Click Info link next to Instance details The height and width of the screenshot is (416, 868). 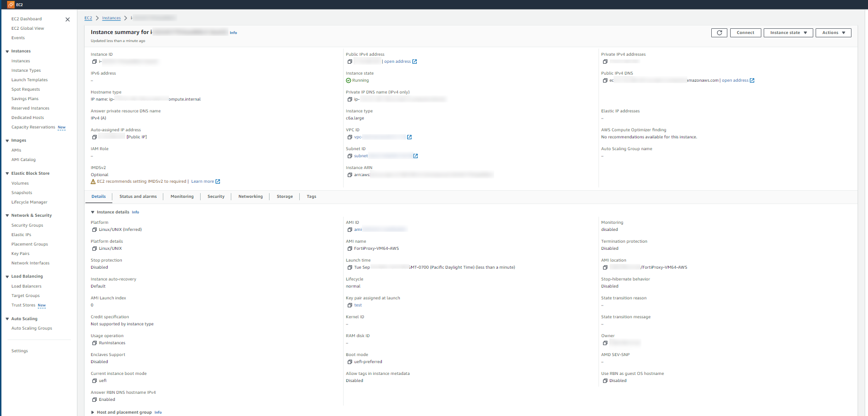(135, 212)
